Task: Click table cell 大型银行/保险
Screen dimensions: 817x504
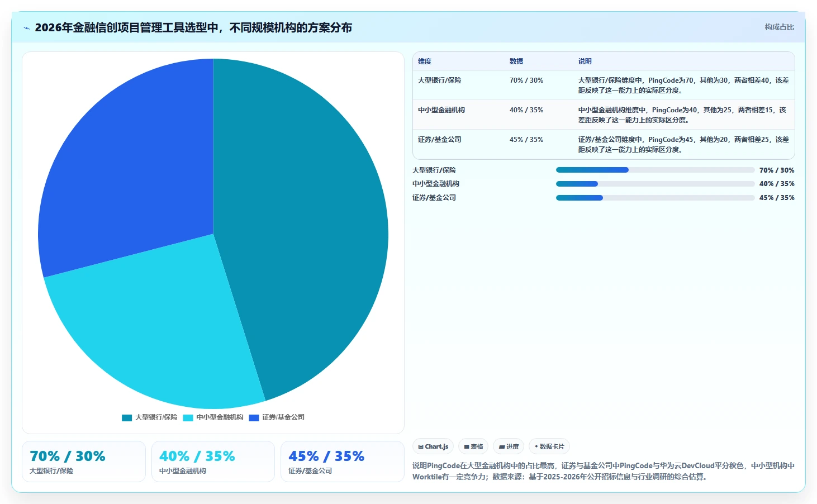Action: coord(440,80)
